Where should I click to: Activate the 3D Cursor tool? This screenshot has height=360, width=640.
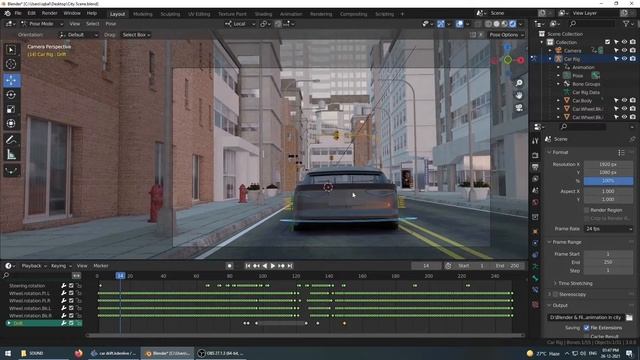pos(11,64)
